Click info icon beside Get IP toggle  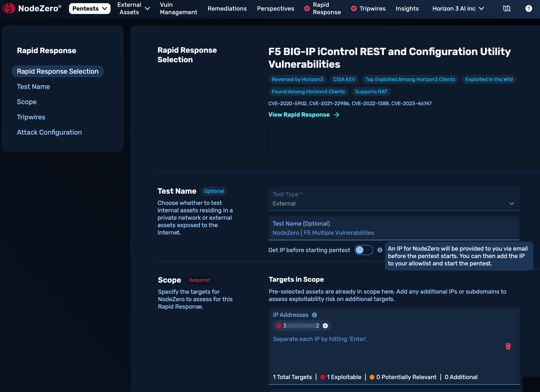(380, 250)
